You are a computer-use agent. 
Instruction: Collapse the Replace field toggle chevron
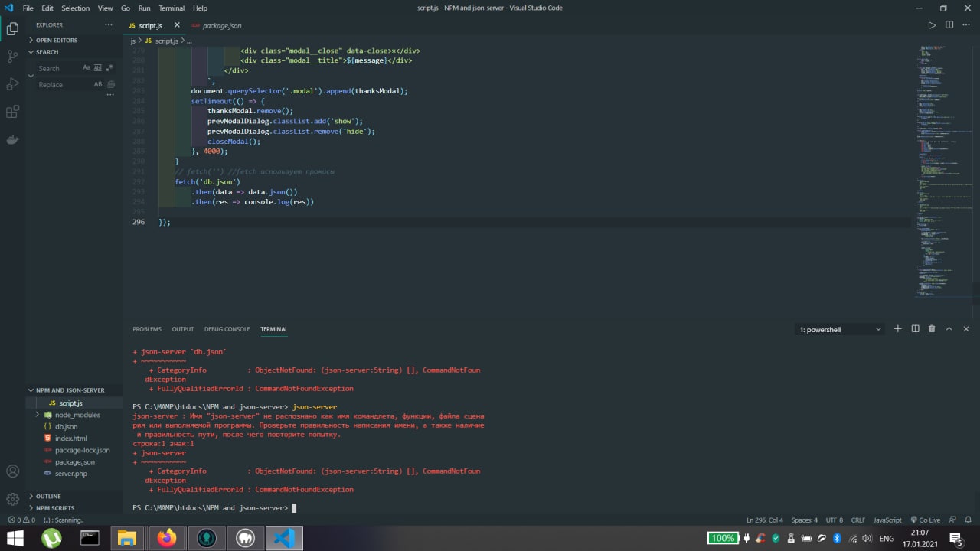pyautogui.click(x=31, y=76)
